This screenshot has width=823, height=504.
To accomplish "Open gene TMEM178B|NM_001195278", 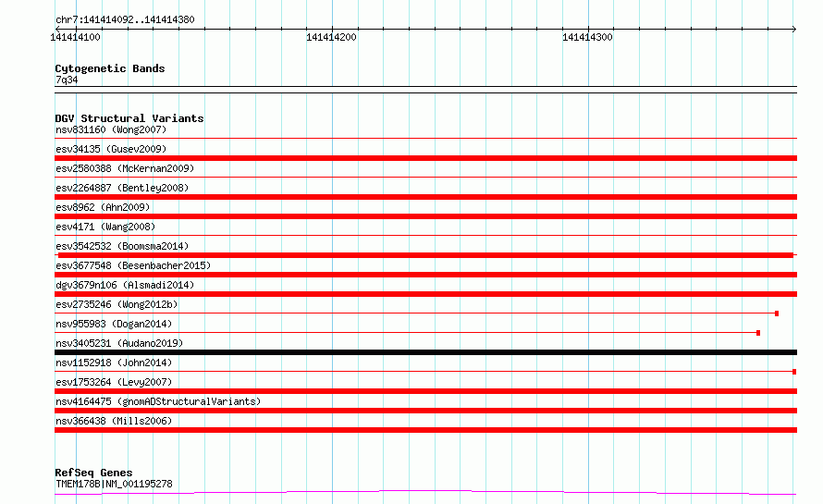I will coord(114,484).
